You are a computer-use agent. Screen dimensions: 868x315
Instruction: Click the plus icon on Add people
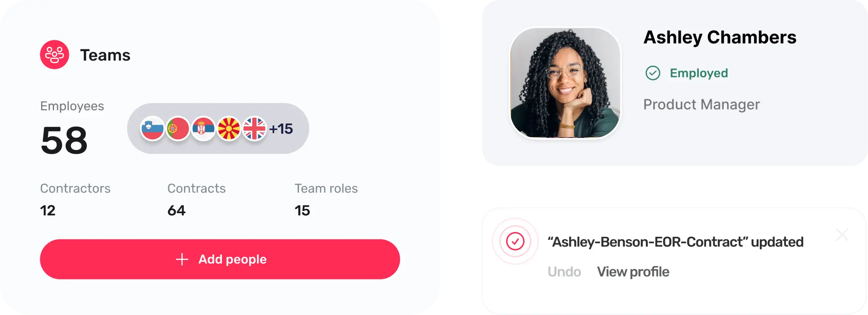click(x=182, y=259)
